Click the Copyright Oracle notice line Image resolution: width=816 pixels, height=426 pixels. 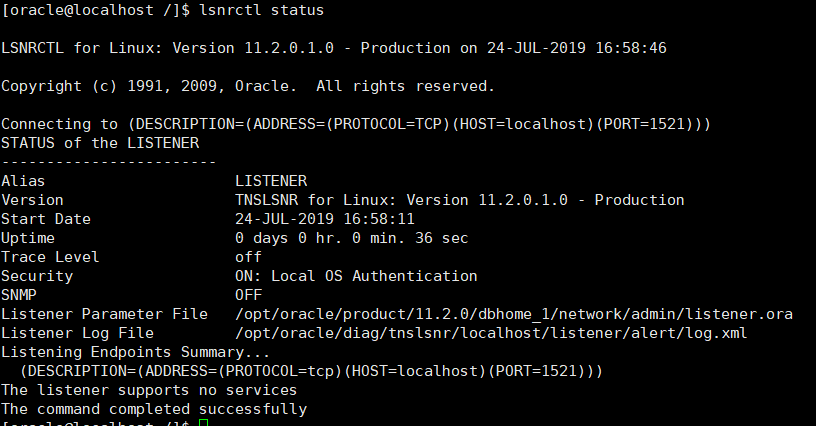click(248, 86)
